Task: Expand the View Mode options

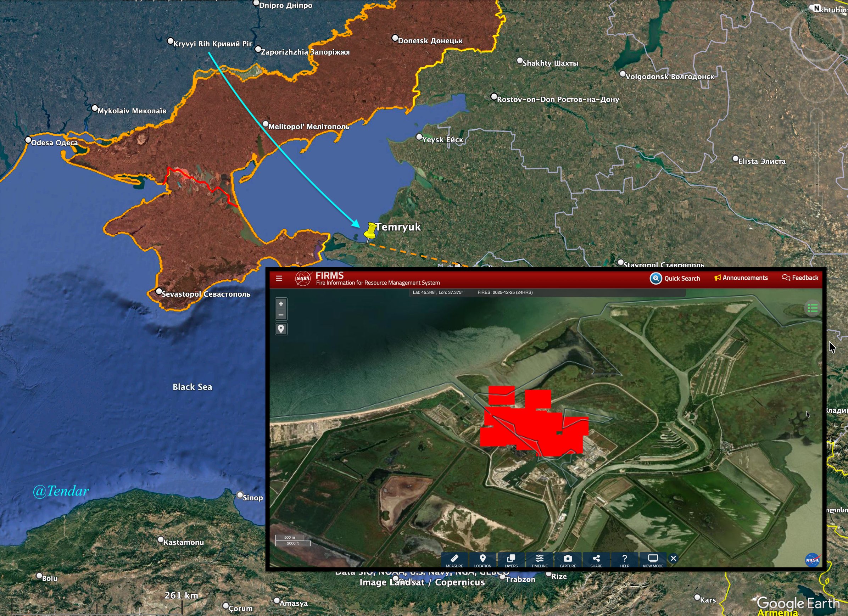Action: [x=653, y=560]
